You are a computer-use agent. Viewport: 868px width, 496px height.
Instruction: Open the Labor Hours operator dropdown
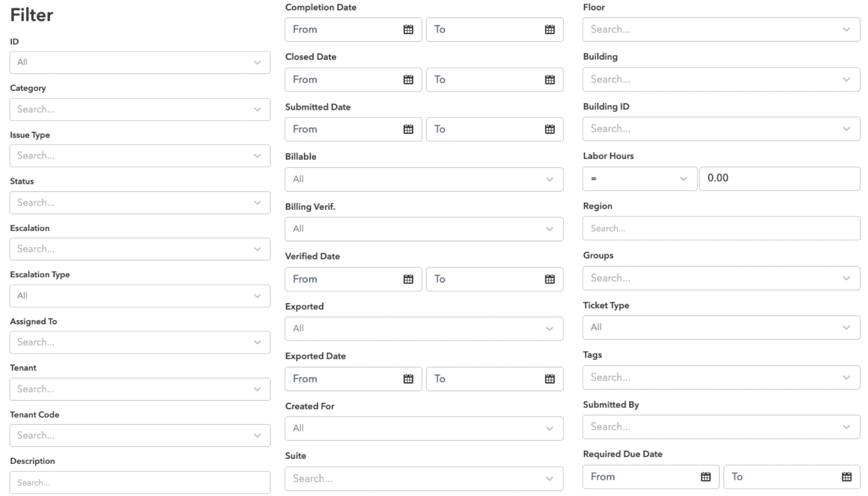(x=640, y=178)
